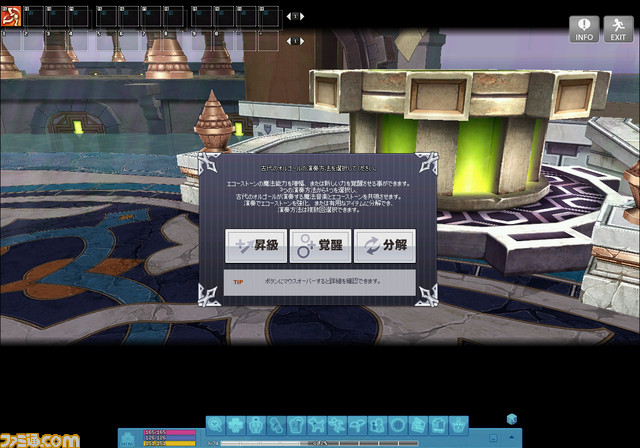Collapse the bottom bar with the up arrow

click(512, 437)
